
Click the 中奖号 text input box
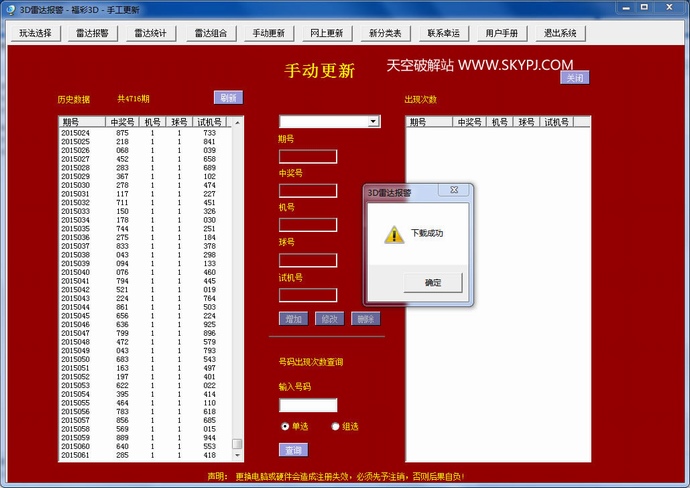[307, 190]
